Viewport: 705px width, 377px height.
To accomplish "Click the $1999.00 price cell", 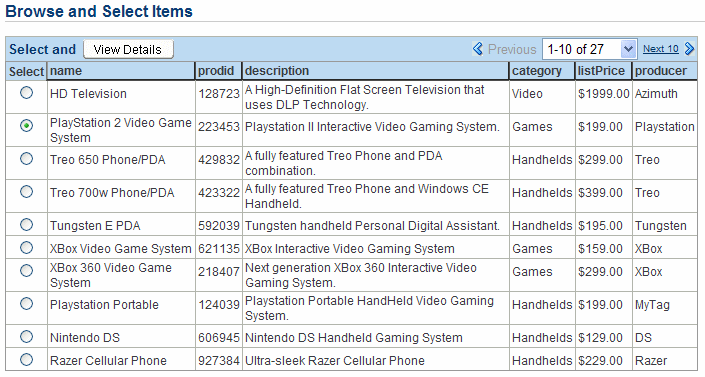I will [x=604, y=94].
